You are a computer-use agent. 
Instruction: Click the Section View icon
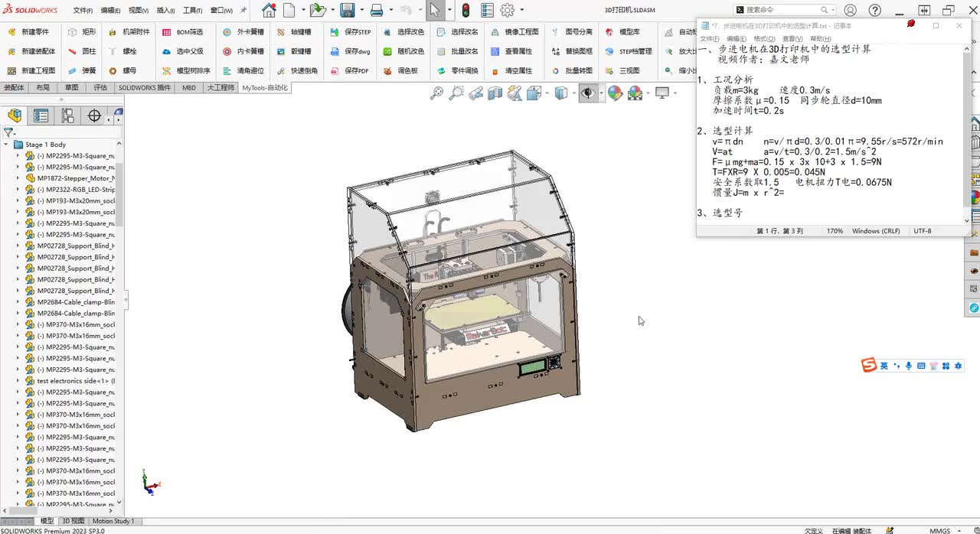tap(495, 93)
